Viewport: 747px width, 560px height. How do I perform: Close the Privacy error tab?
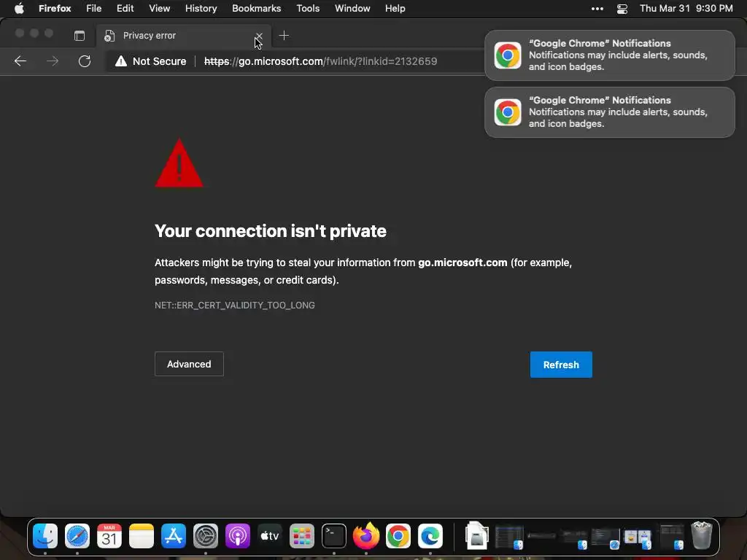point(259,36)
